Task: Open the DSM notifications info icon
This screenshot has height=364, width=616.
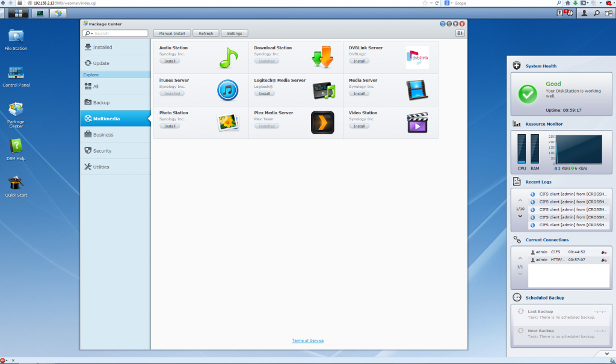Action: point(569,13)
